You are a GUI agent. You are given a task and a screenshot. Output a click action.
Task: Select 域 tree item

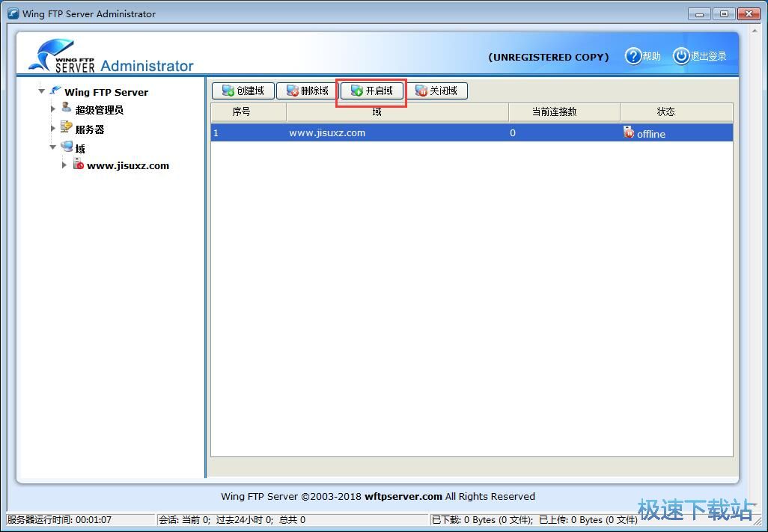pos(80,148)
